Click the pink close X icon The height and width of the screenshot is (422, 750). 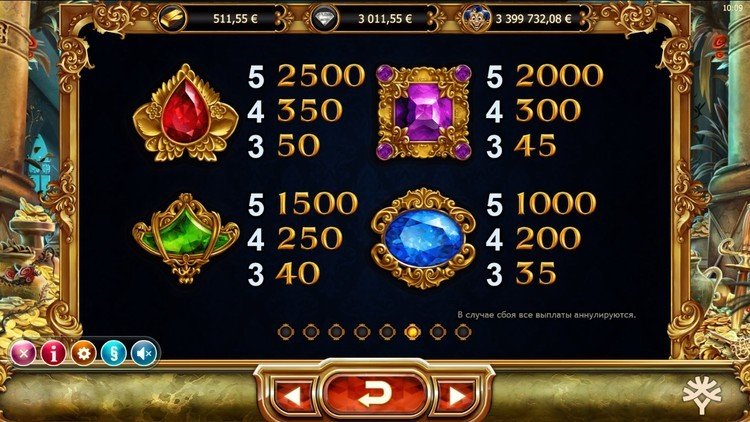coord(23,354)
